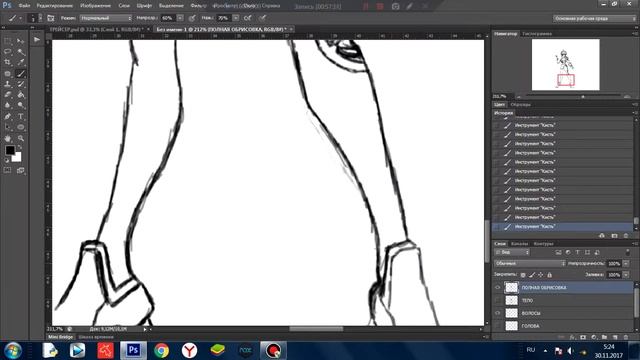
Task: Switch to the first .psd document tab
Action: point(98,29)
